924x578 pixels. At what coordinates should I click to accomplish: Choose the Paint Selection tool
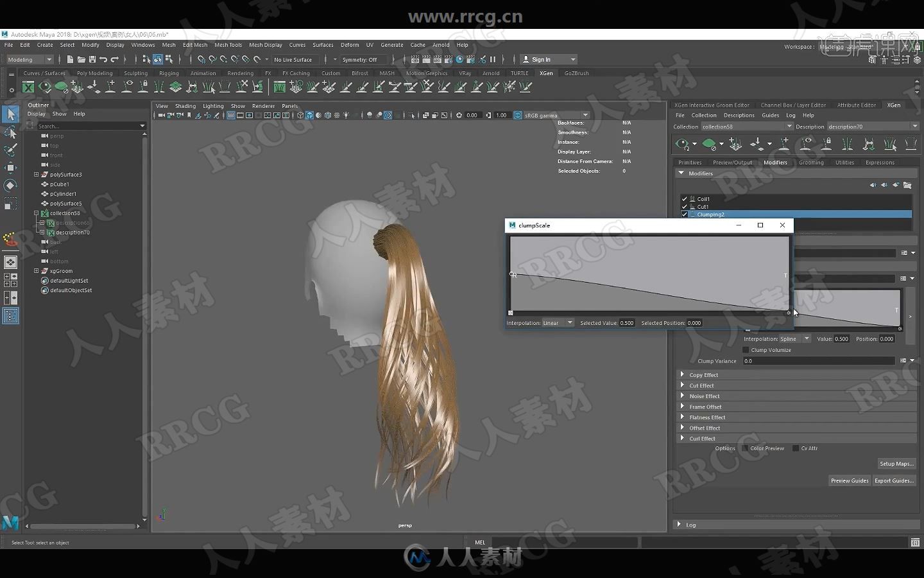(10, 150)
